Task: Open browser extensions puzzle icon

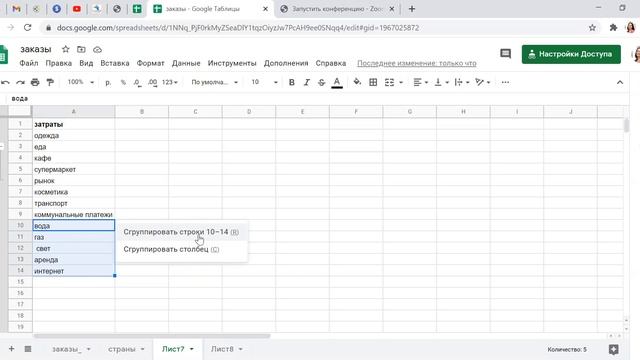Action: (x=613, y=28)
